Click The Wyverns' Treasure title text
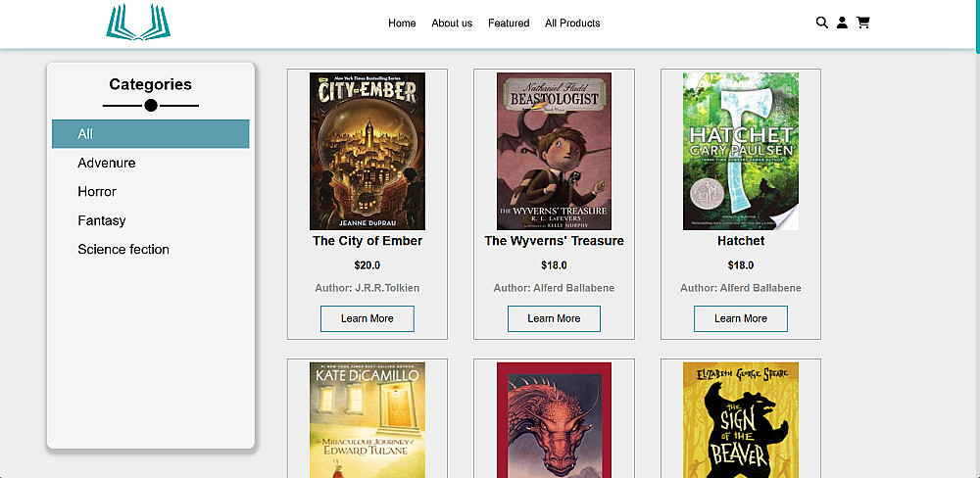Image resolution: width=980 pixels, height=478 pixels. pos(554,241)
